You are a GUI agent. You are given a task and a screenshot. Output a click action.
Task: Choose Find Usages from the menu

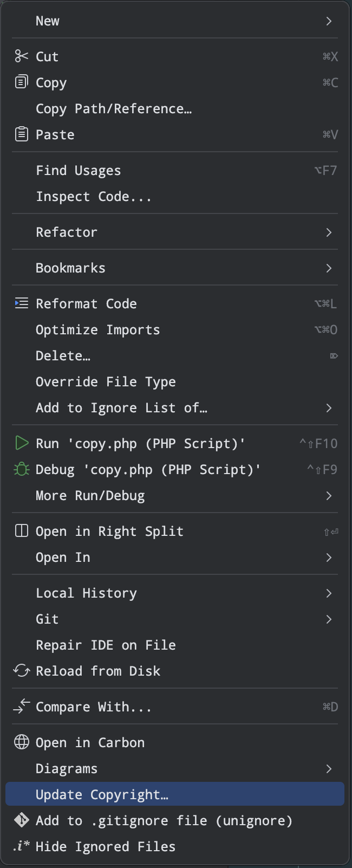click(x=79, y=171)
